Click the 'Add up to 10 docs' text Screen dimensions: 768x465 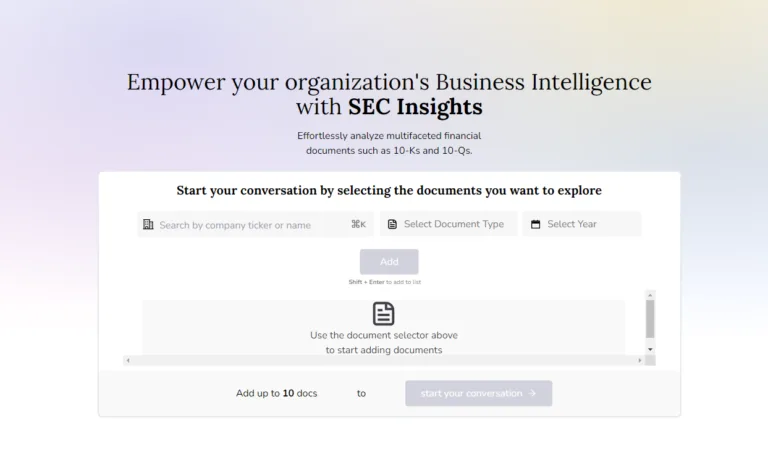(x=276, y=393)
